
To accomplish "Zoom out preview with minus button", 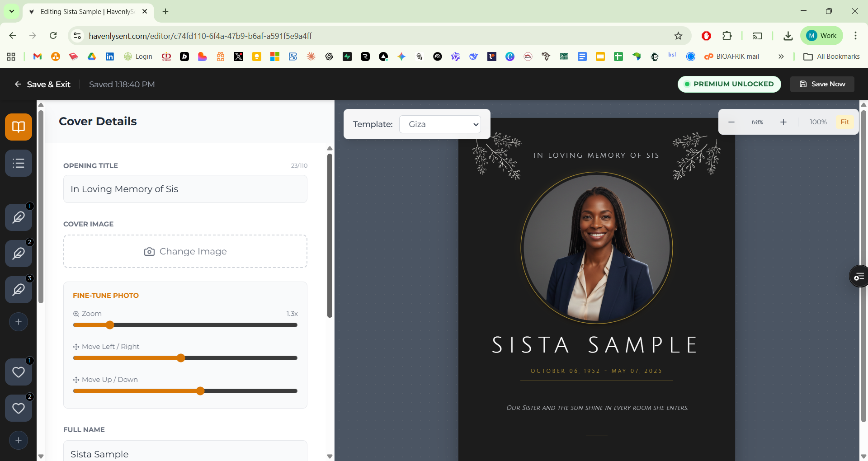I will tap(731, 122).
